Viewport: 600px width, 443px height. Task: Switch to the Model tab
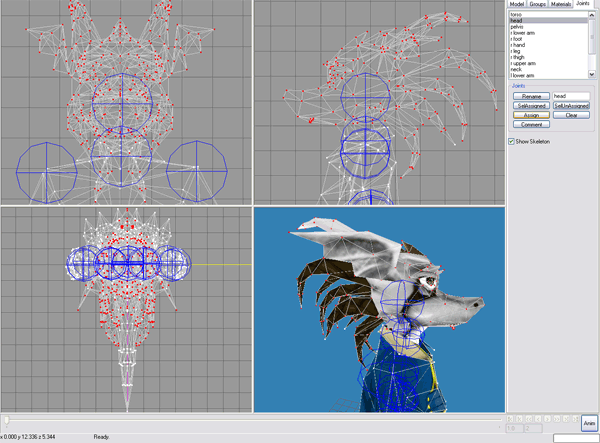(517, 4)
